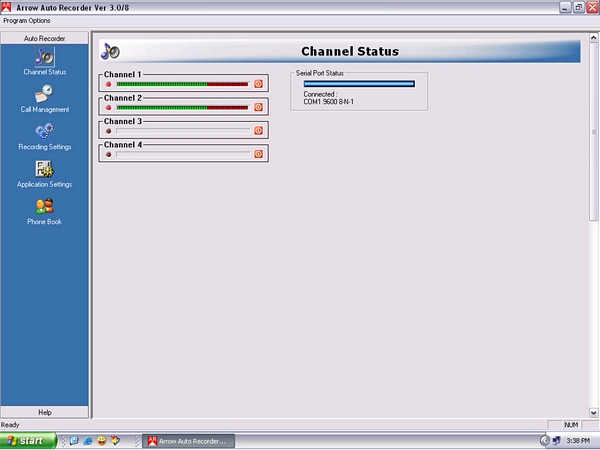Launch Internet Explorer from quick launch

pos(88,441)
